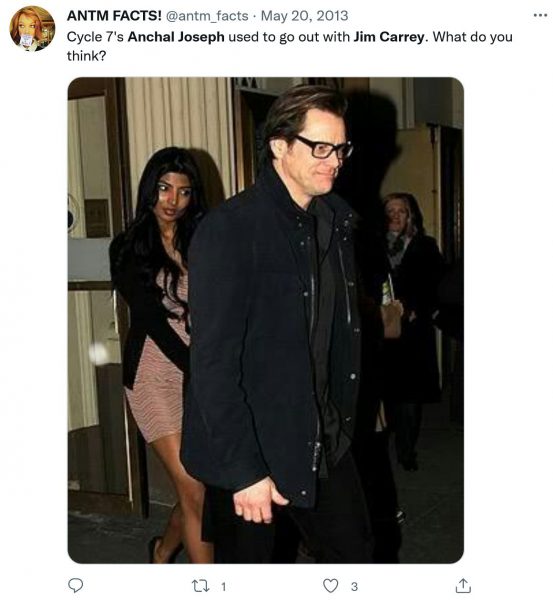
Task: View the retweet count of 1
Action: pyautogui.click(x=223, y=586)
